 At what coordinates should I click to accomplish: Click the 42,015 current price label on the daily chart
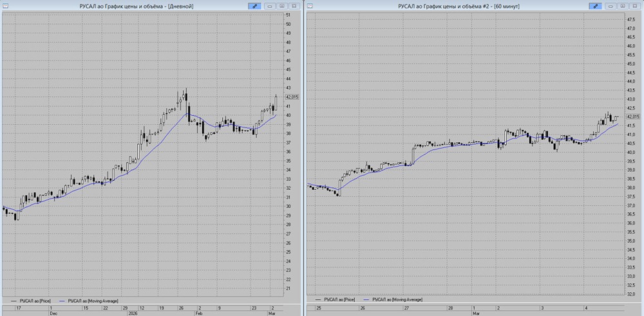coord(292,97)
